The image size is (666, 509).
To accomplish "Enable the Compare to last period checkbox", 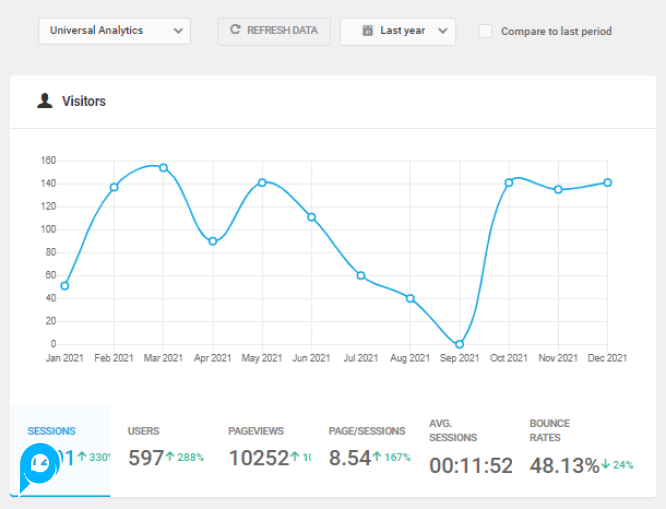I will tap(485, 31).
